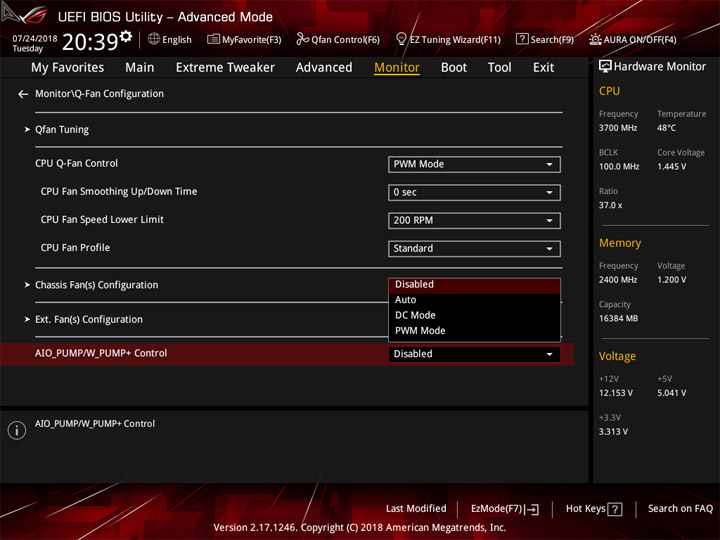Select the Monitor tab
Viewport: 720px width, 540px height.
(397, 68)
